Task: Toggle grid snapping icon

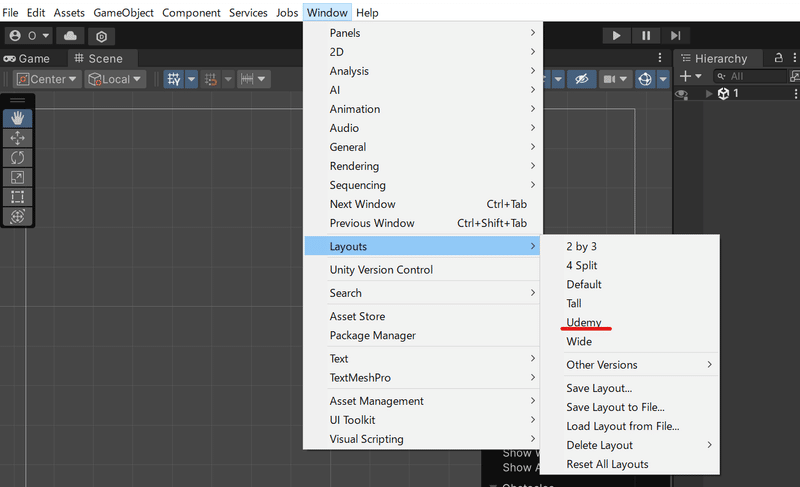Action: coord(211,79)
